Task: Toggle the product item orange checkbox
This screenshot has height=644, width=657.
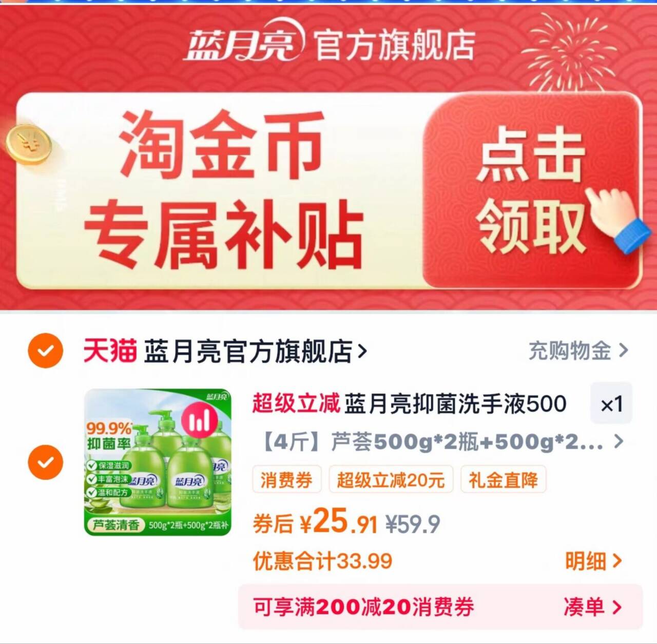Action: click(x=45, y=462)
